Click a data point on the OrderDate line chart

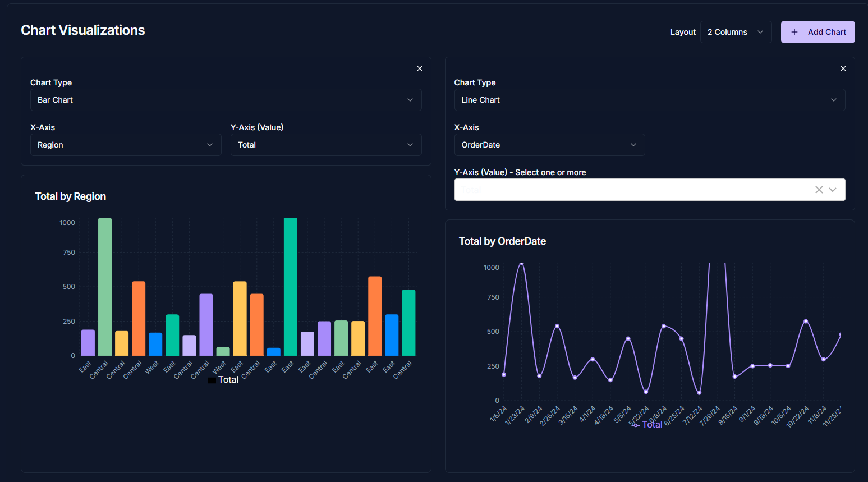click(x=521, y=264)
